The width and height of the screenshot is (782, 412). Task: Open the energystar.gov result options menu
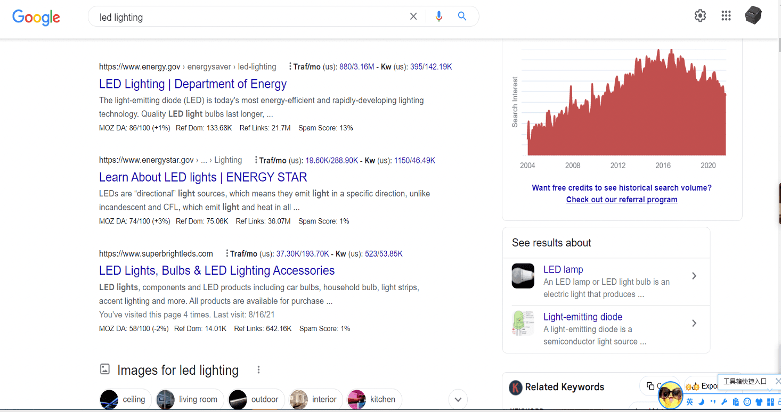click(x=256, y=160)
